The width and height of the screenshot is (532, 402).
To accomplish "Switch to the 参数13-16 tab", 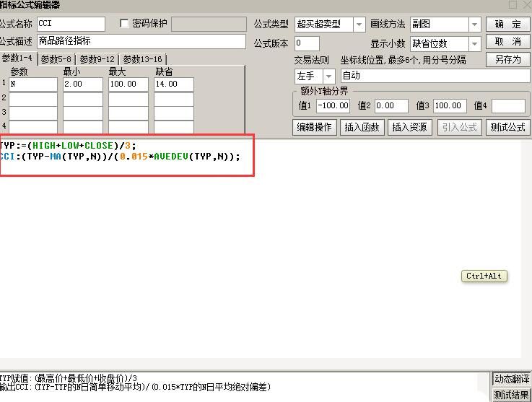I will pos(142,59).
